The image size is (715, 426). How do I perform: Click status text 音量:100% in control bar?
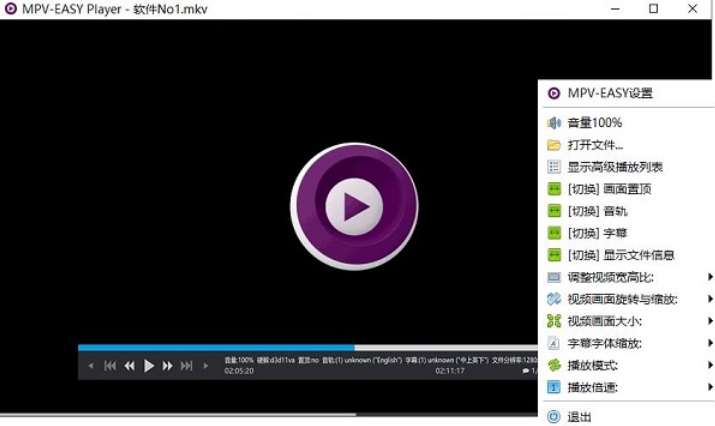click(238, 360)
